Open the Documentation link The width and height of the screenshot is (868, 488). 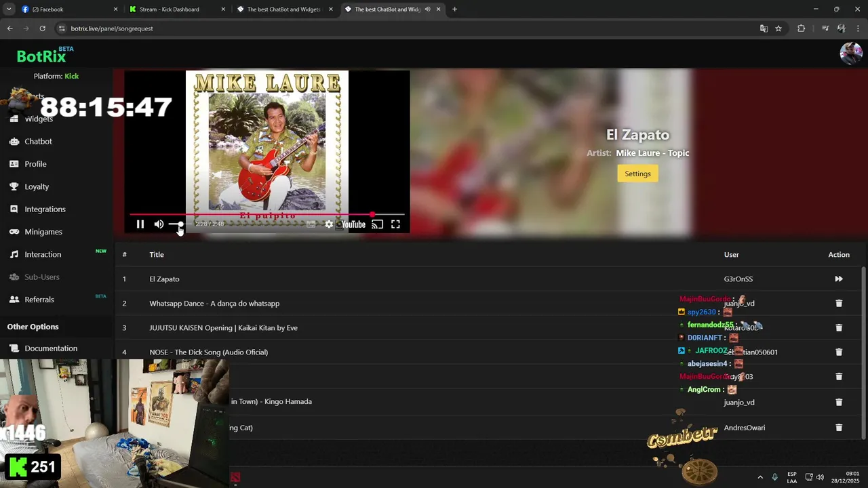coord(51,348)
